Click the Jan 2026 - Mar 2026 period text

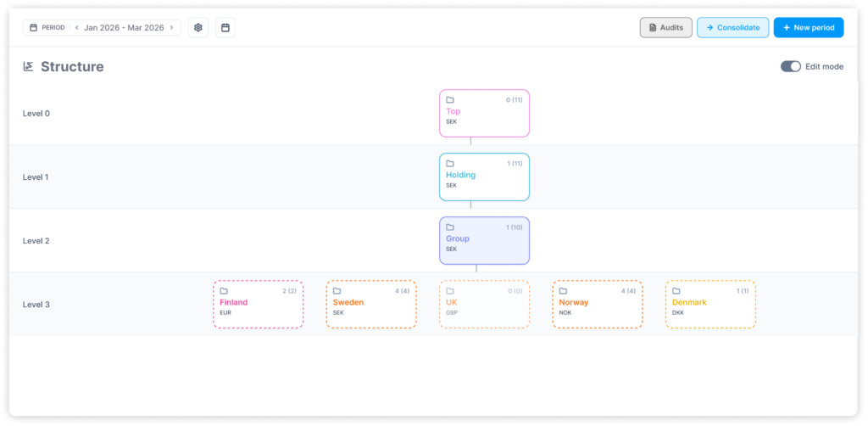124,28
